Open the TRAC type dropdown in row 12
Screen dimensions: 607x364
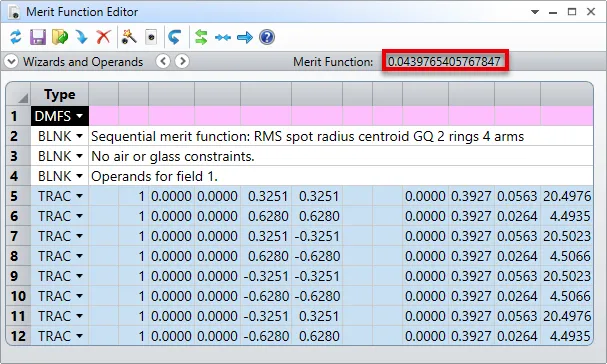click(x=80, y=336)
